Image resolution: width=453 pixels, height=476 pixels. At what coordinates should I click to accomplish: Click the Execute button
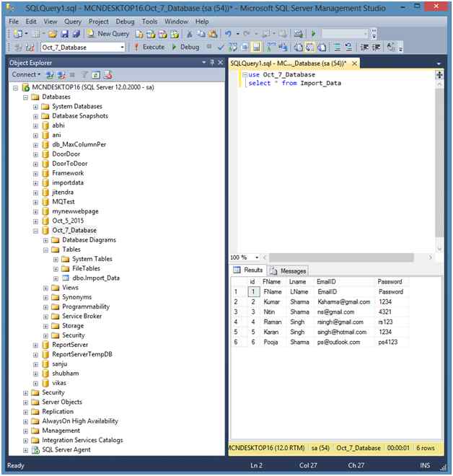(150, 47)
